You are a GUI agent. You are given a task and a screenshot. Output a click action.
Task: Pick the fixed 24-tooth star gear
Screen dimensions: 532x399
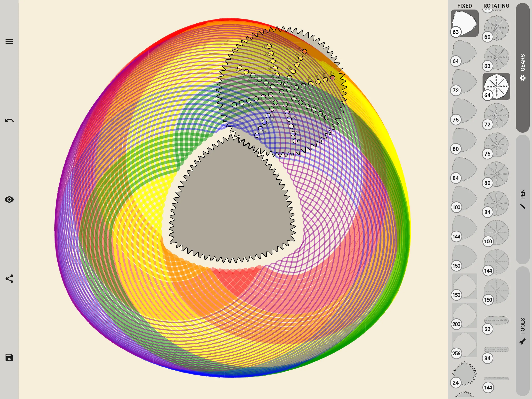[x=464, y=374]
